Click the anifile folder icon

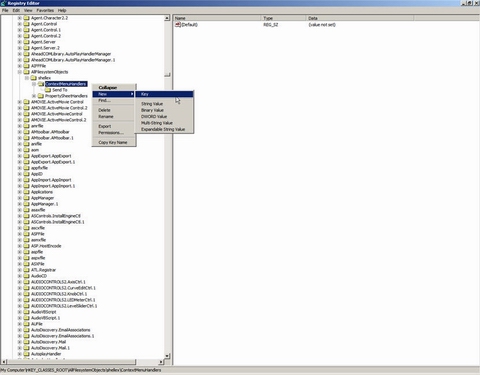click(x=27, y=144)
